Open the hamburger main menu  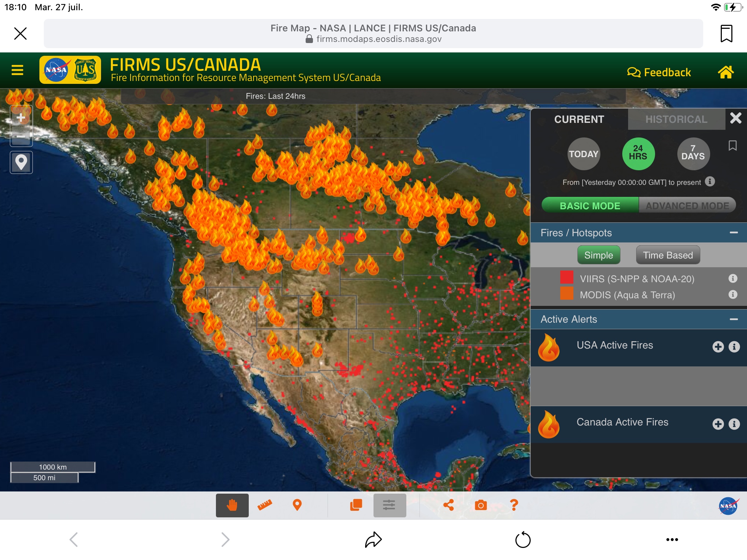18,70
